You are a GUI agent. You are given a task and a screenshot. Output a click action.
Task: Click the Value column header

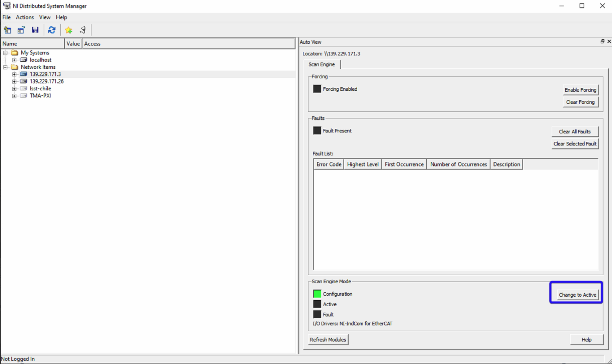click(73, 44)
